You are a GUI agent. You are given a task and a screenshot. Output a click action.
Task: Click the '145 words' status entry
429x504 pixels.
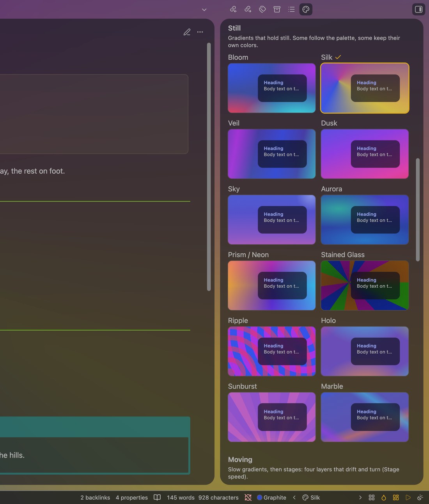coord(181,497)
